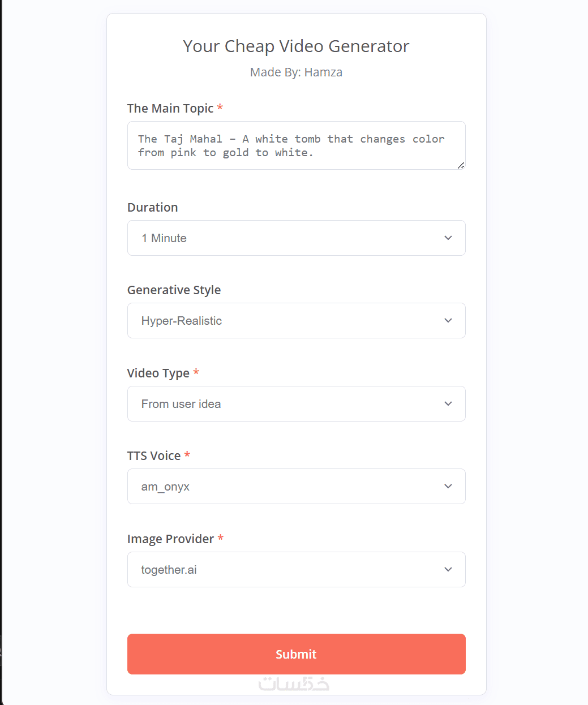This screenshot has height=705, width=588.
Task: Open the TTS Voice am_onyx dropdown
Action: (x=296, y=487)
